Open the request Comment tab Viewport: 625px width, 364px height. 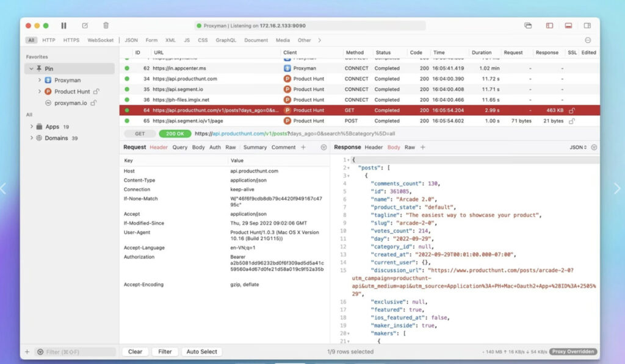tap(283, 148)
